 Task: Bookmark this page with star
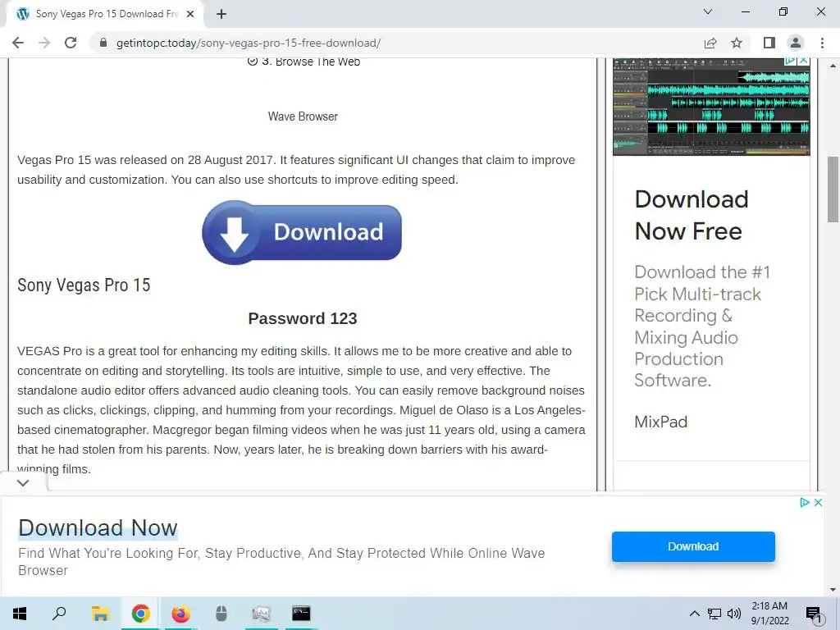(x=737, y=43)
